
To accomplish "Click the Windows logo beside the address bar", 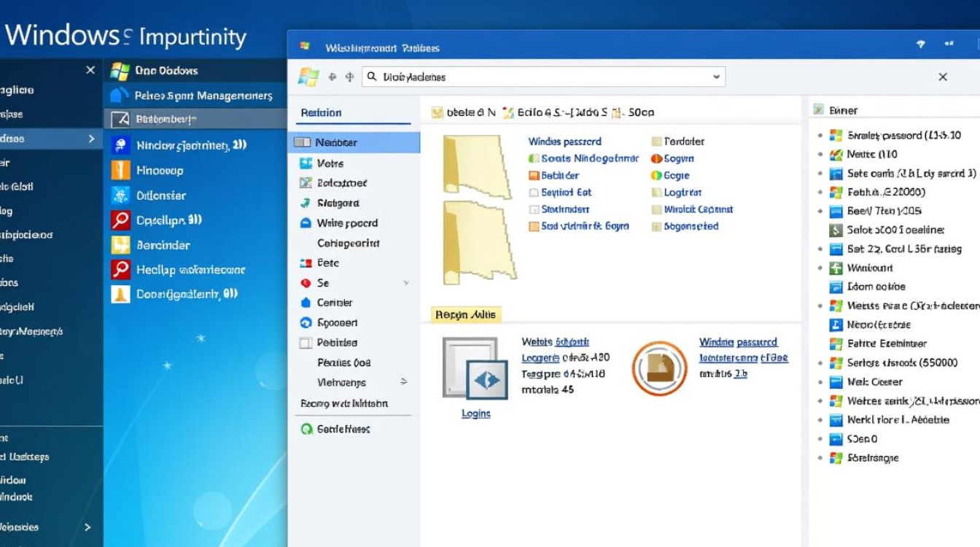I will [x=308, y=77].
